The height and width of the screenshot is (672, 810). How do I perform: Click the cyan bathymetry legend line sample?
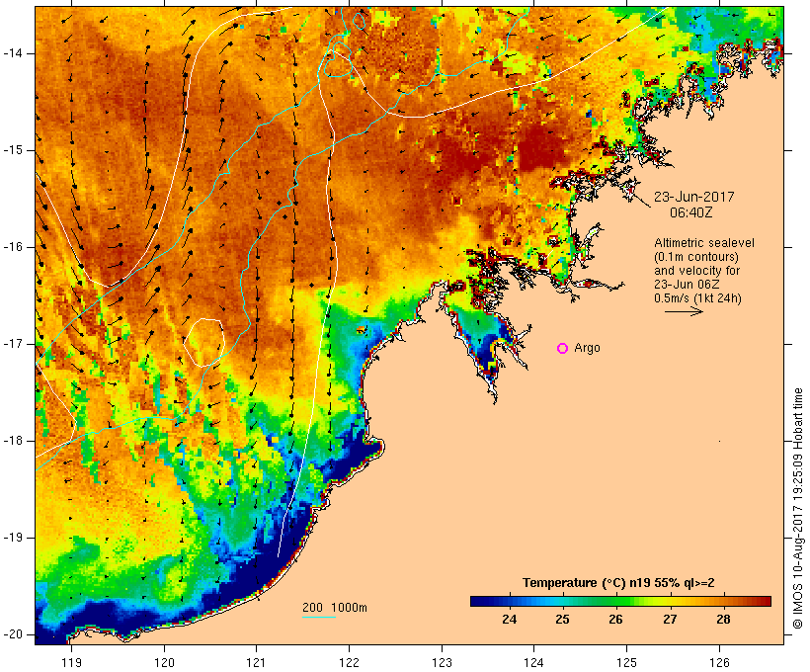[319, 617]
